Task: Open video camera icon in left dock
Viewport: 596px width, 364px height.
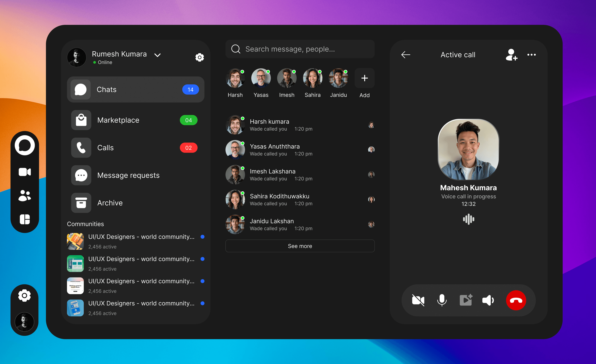Action: pos(25,172)
